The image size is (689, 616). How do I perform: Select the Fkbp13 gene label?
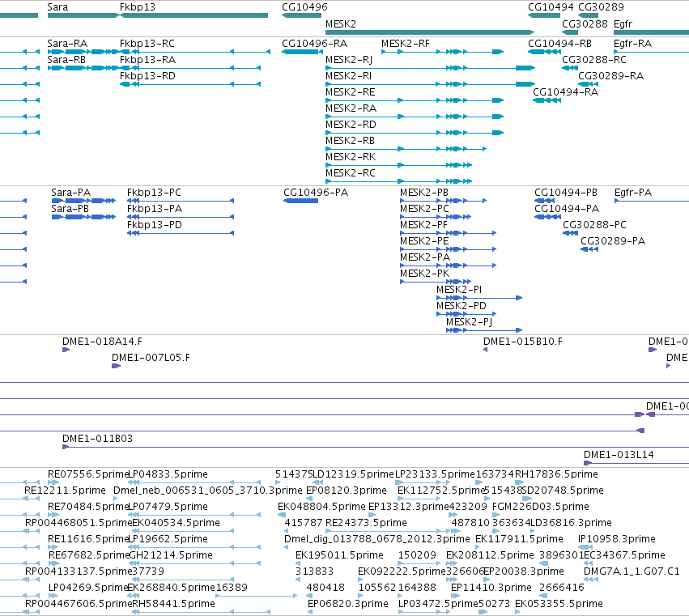138,7
